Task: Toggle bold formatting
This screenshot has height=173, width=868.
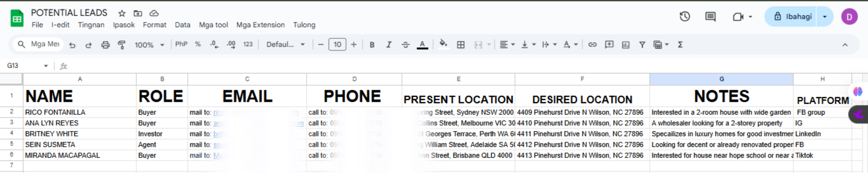Action: click(372, 45)
